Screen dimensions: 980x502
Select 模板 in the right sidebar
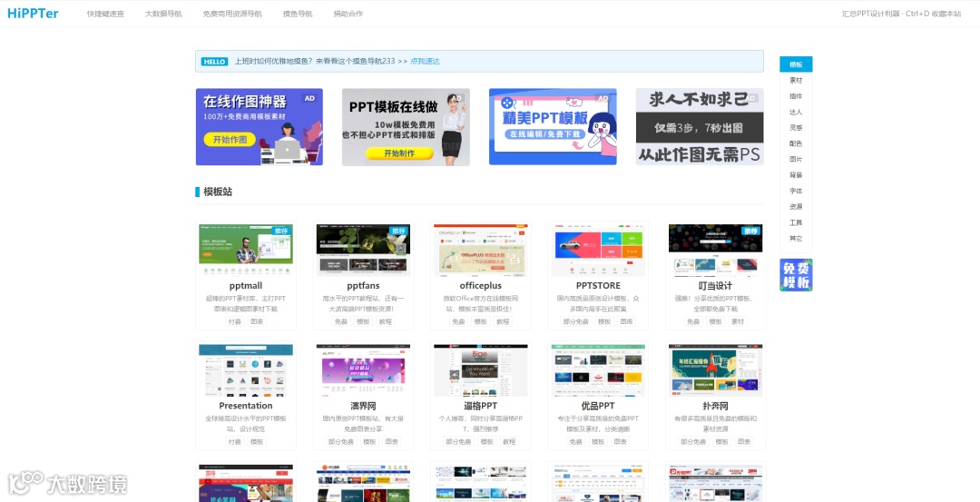click(x=796, y=64)
